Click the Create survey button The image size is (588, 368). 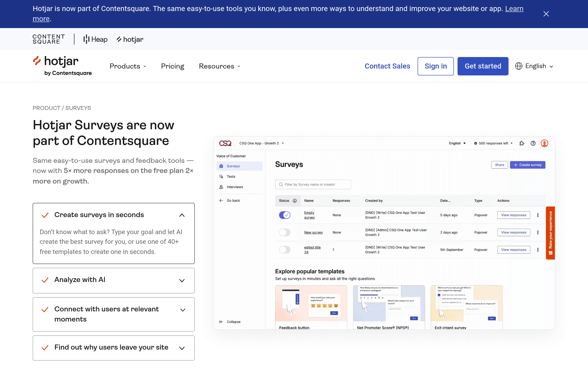pos(528,165)
